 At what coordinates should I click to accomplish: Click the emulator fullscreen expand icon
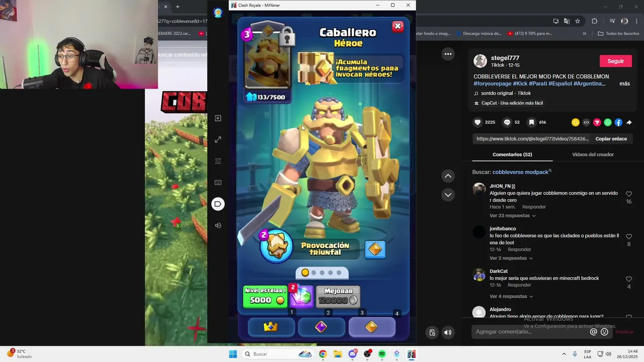[218, 140]
